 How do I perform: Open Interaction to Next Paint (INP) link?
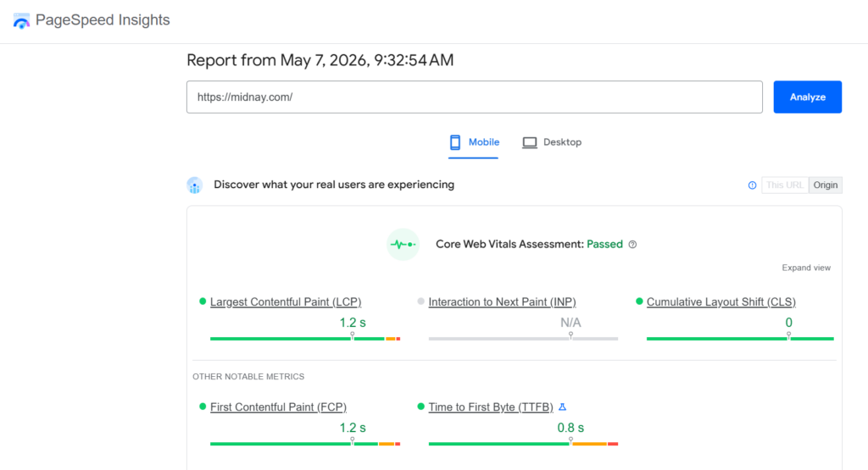(502, 302)
